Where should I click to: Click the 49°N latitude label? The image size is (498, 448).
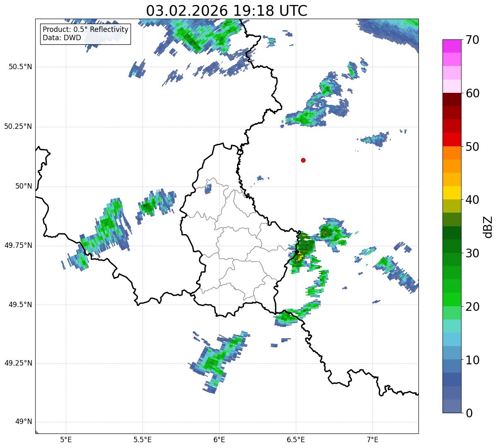click(x=24, y=422)
